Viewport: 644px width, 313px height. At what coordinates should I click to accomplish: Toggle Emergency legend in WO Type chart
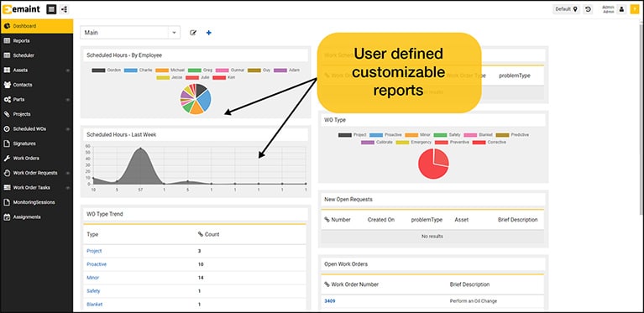coord(414,142)
